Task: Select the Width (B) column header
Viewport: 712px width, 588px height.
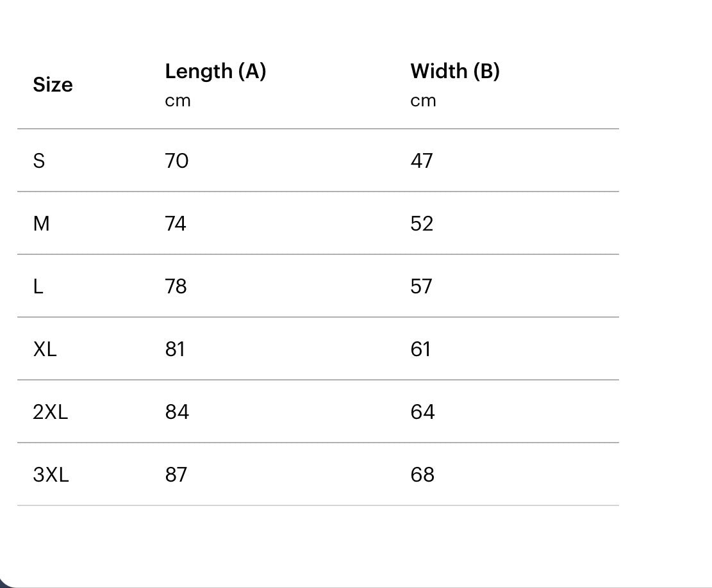Action: point(454,71)
